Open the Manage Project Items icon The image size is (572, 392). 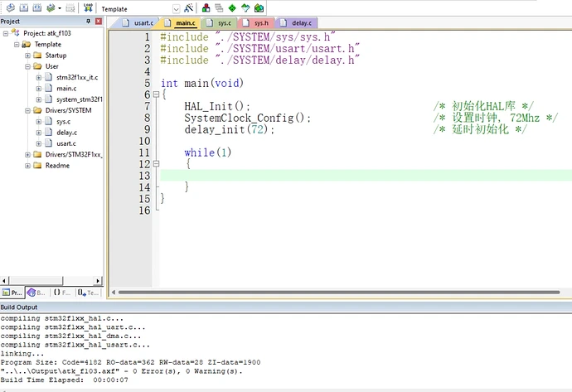[205, 7]
